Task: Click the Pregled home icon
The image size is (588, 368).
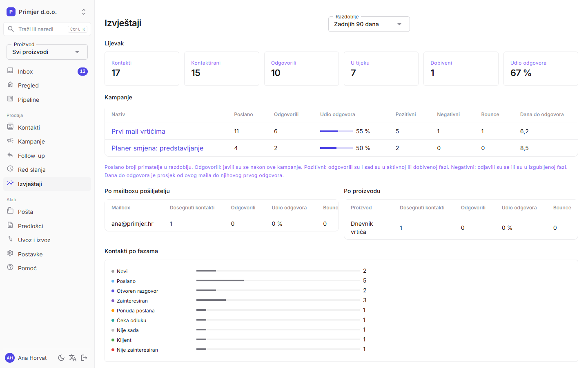Action: 10,85
